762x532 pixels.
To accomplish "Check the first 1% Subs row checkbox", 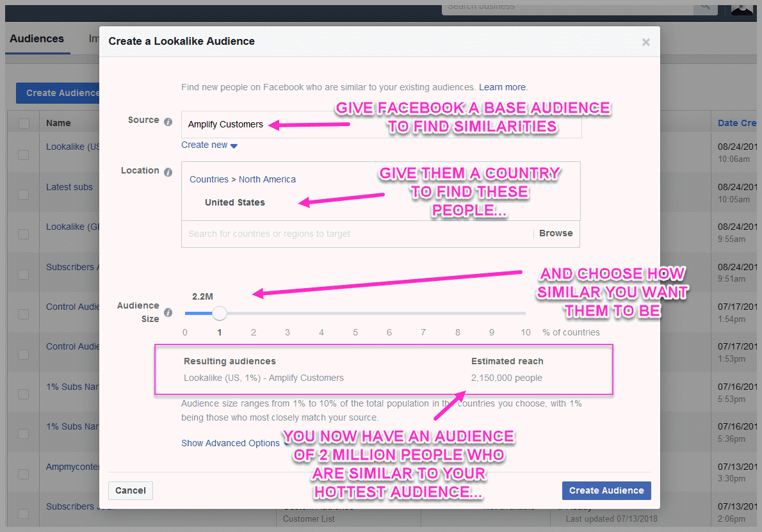I will [23, 394].
